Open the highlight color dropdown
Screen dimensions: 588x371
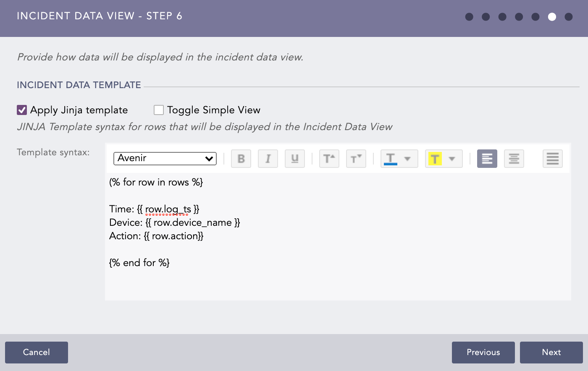[453, 159]
